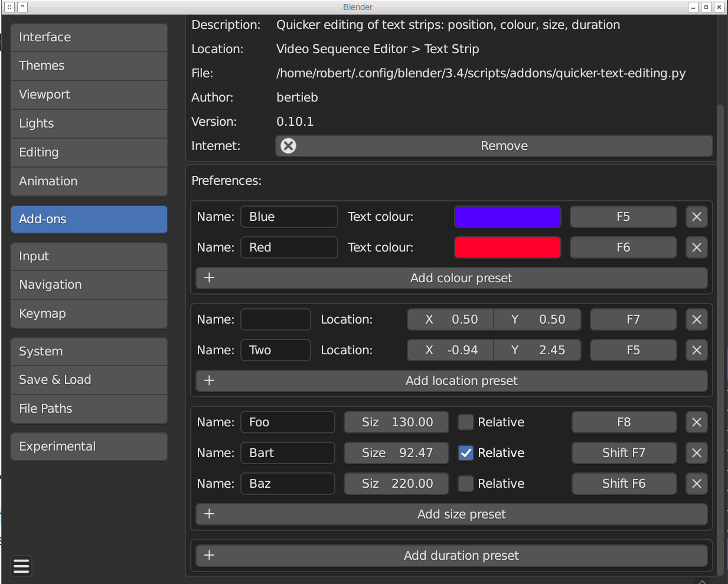Remove the Two location preset with its X
Viewport: 728px width, 584px height.
pyautogui.click(x=697, y=350)
